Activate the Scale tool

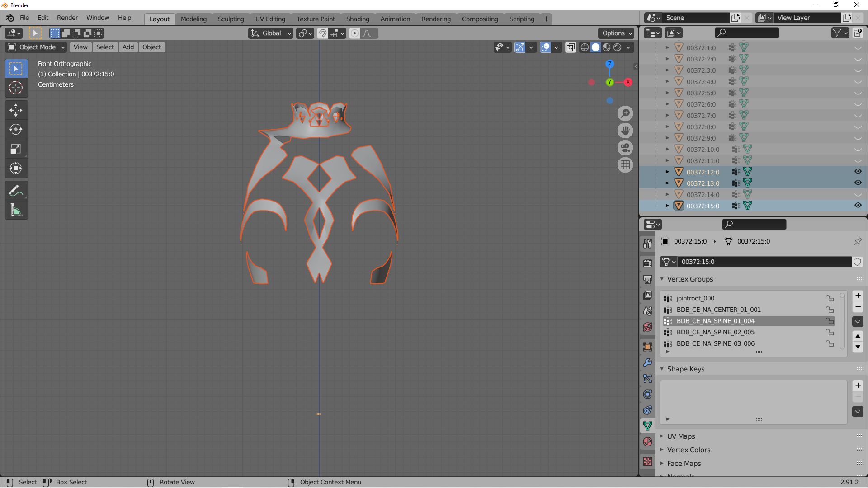[x=16, y=149]
